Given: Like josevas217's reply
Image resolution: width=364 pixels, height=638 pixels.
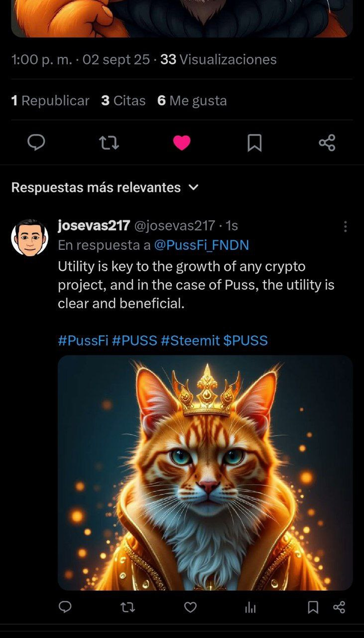Looking at the screenshot, I should point(191,607).
